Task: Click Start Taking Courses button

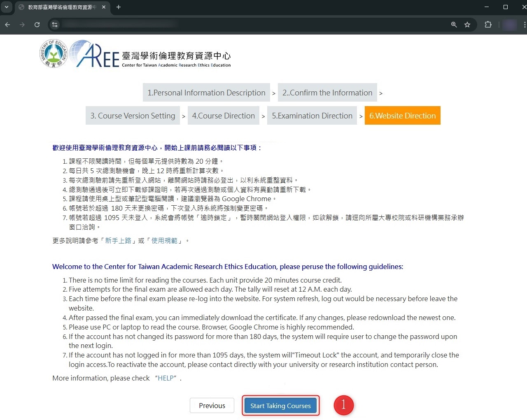Action: 280,406
